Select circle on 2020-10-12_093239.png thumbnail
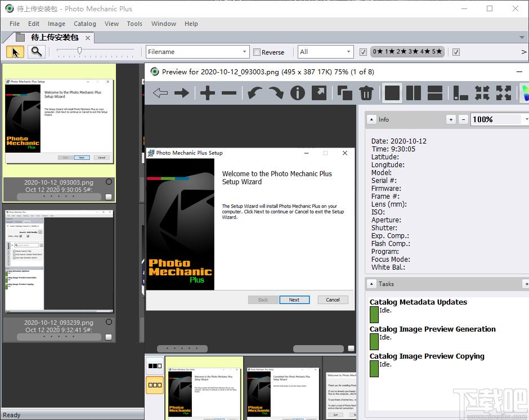The image size is (529, 420). [109, 321]
